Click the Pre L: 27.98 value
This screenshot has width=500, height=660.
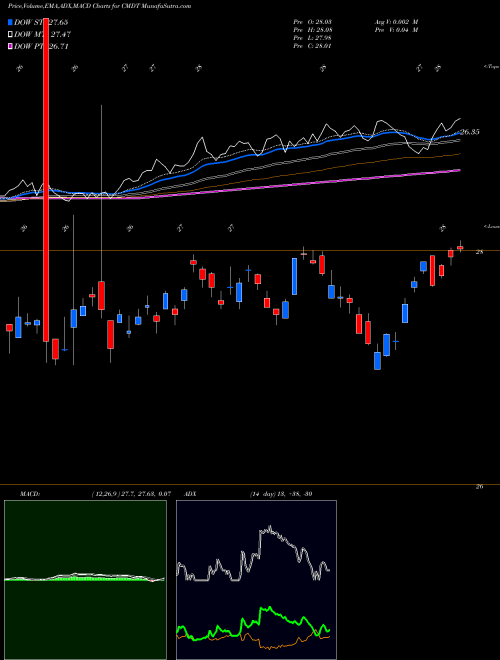pos(312,38)
